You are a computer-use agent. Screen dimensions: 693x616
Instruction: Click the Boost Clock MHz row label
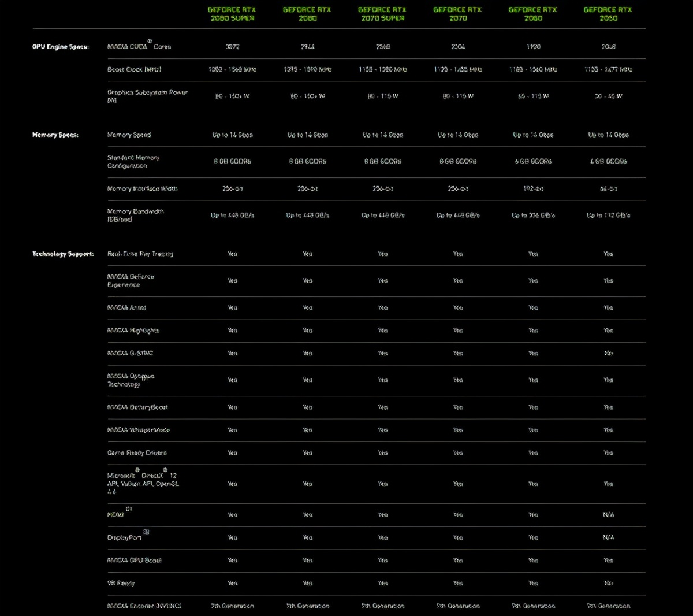[133, 69]
